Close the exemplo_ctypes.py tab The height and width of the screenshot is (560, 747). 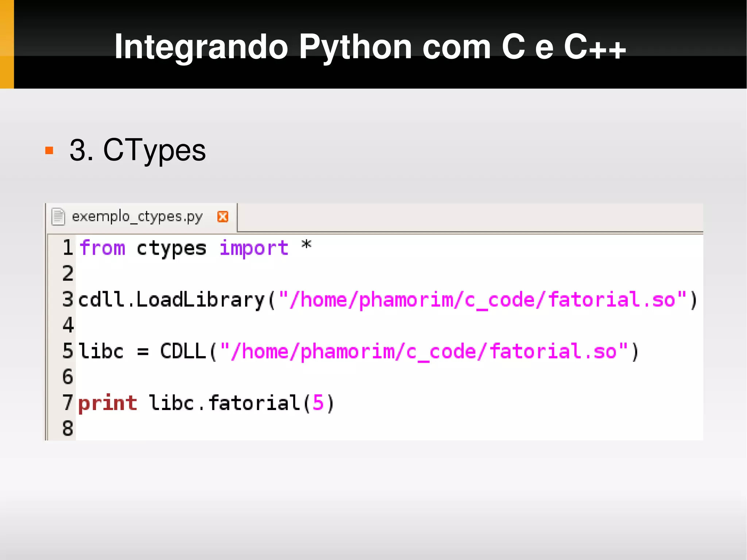[223, 217]
